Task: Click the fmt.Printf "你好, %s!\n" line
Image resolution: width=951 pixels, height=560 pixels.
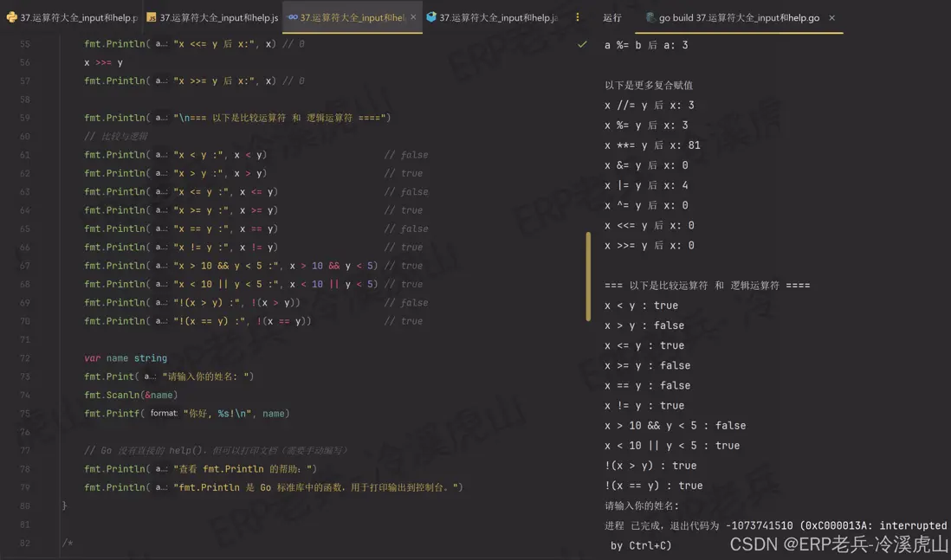Action: (187, 414)
